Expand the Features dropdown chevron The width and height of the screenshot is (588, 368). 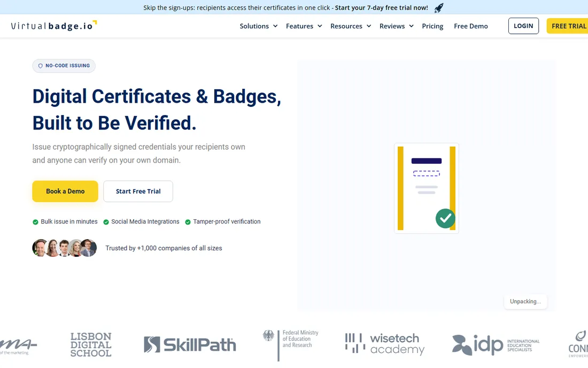(x=320, y=26)
